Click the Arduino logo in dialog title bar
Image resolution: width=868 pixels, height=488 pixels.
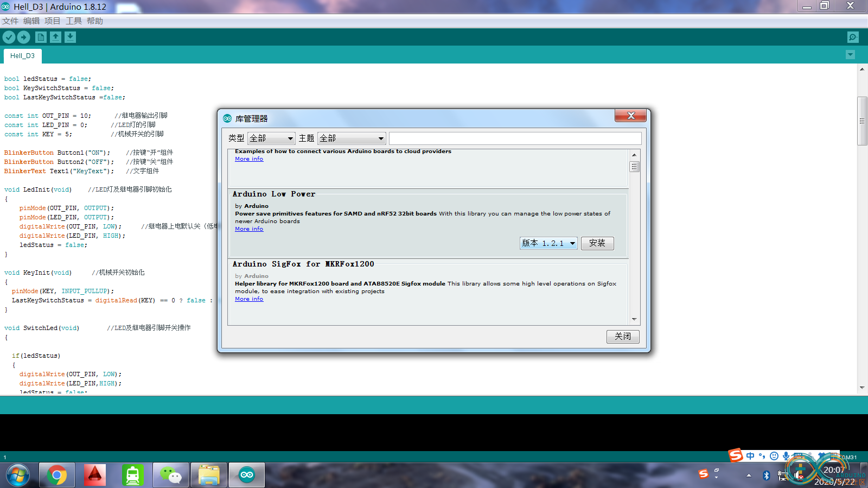pos(227,118)
